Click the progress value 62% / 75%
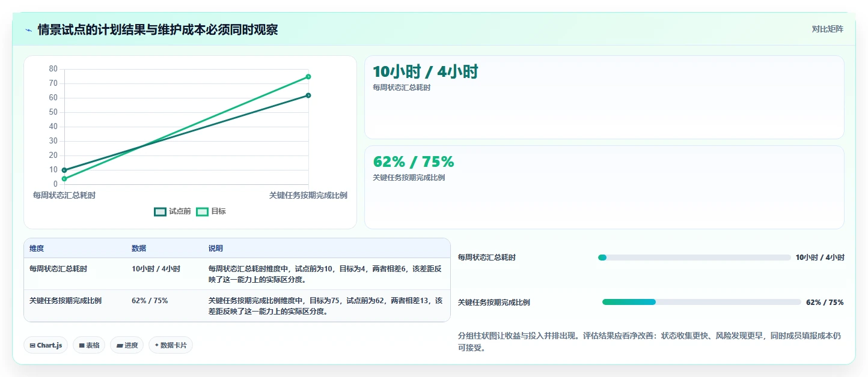The image size is (868, 377). coord(825,303)
